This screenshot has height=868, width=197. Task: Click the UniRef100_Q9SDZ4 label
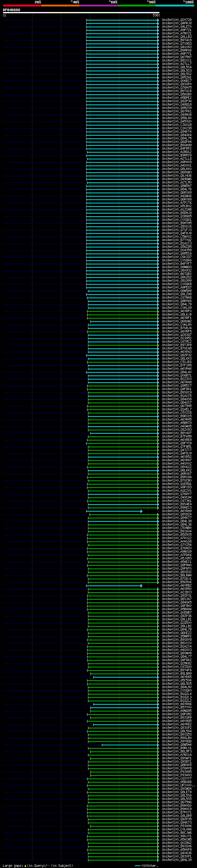click(176, 515)
